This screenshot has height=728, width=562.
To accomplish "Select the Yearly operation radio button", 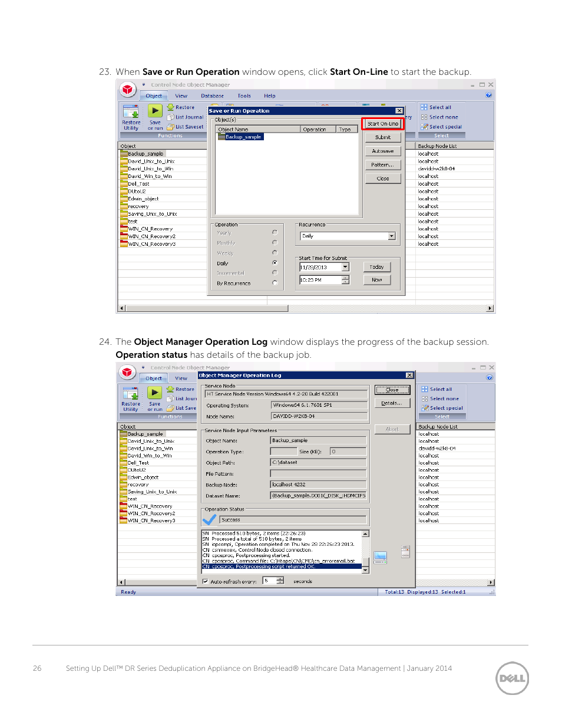I will pyautogui.click(x=275, y=232).
